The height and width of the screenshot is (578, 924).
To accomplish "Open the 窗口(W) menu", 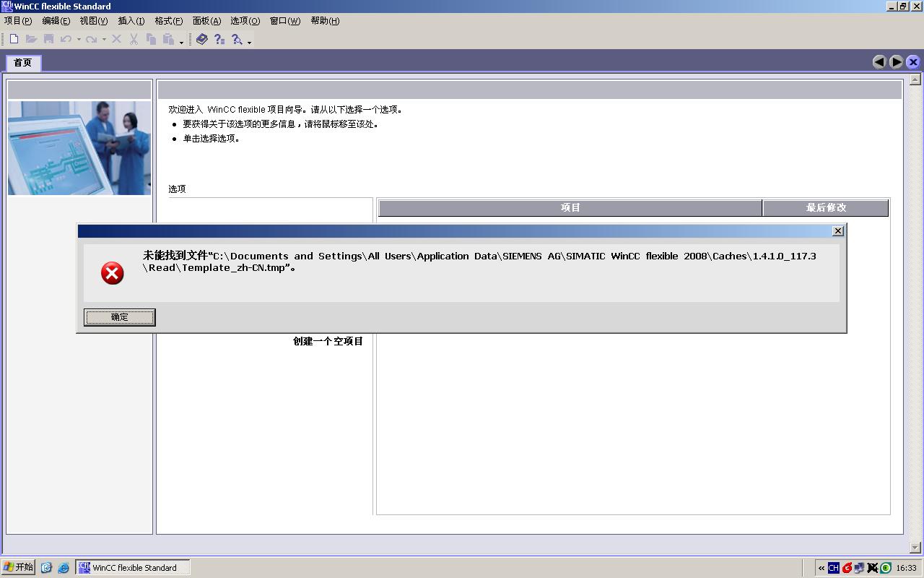I will coord(285,21).
